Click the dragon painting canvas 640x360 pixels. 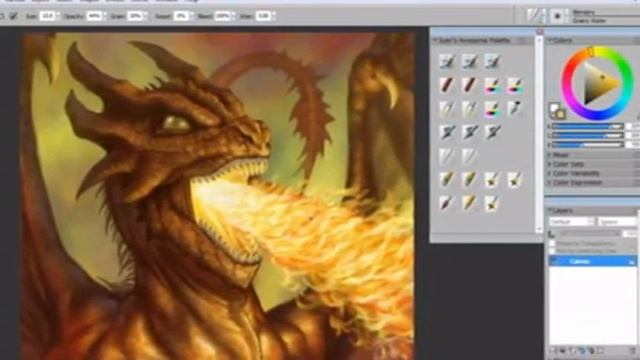218,196
